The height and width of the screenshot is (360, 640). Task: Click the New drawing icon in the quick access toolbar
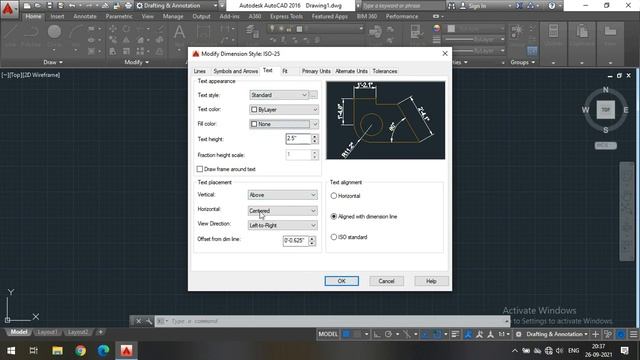coord(27,6)
